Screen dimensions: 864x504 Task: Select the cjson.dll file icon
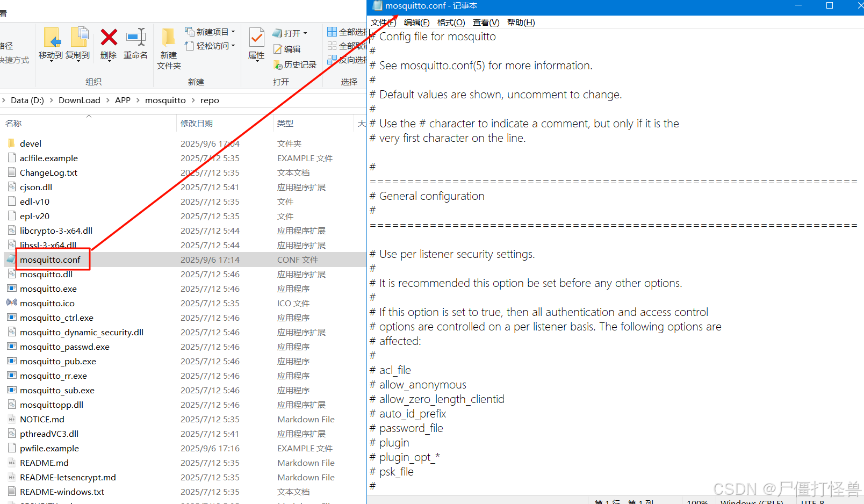pyautogui.click(x=11, y=186)
